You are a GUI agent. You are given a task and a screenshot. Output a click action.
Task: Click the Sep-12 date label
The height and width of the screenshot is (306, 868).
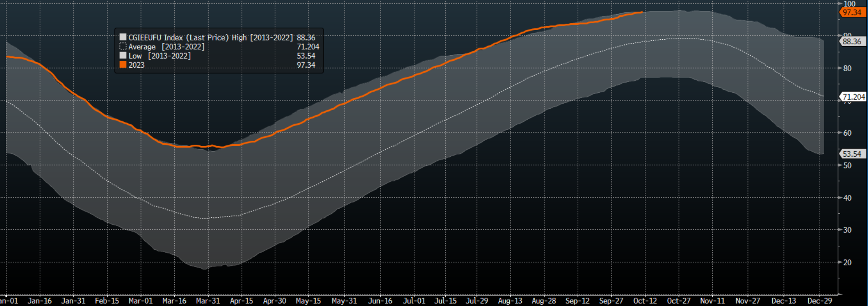pyautogui.click(x=577, y=301)
